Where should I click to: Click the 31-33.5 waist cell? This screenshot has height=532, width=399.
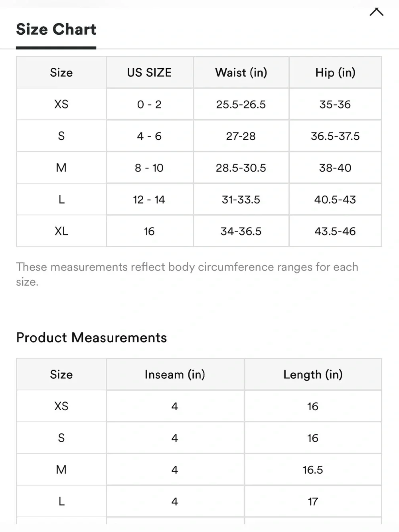click(241, 200)
